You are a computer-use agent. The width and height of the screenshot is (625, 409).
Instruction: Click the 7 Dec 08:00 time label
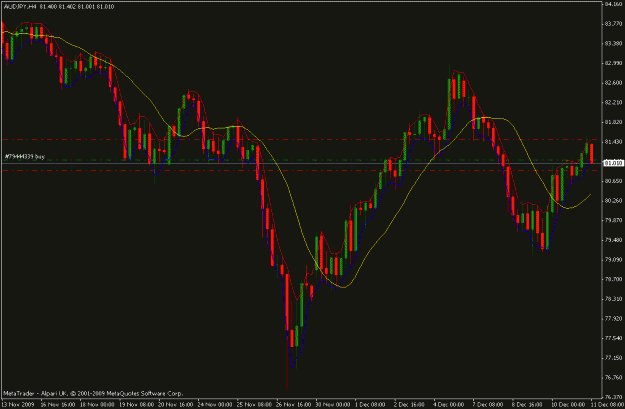click(488, 404)
